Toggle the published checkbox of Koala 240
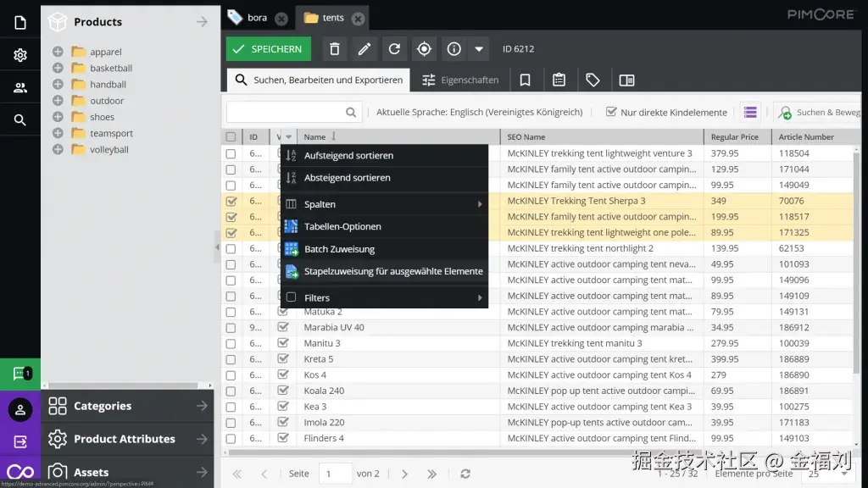The height and width of the screenshot is (488, 868). pyautogui.click(x=283, y=391)
